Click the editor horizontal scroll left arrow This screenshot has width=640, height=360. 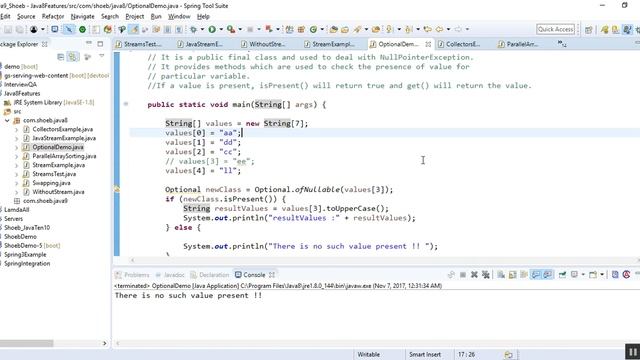point(132,260)
